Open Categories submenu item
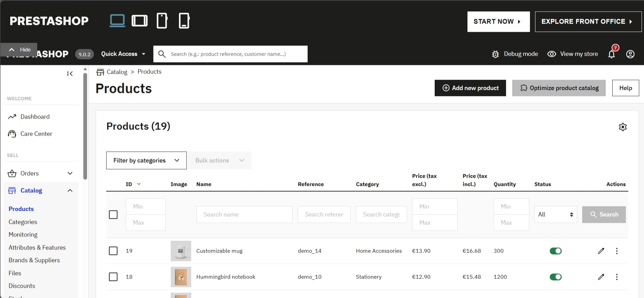The height and width of the screenshot is (298, 644). coord(23,222)
